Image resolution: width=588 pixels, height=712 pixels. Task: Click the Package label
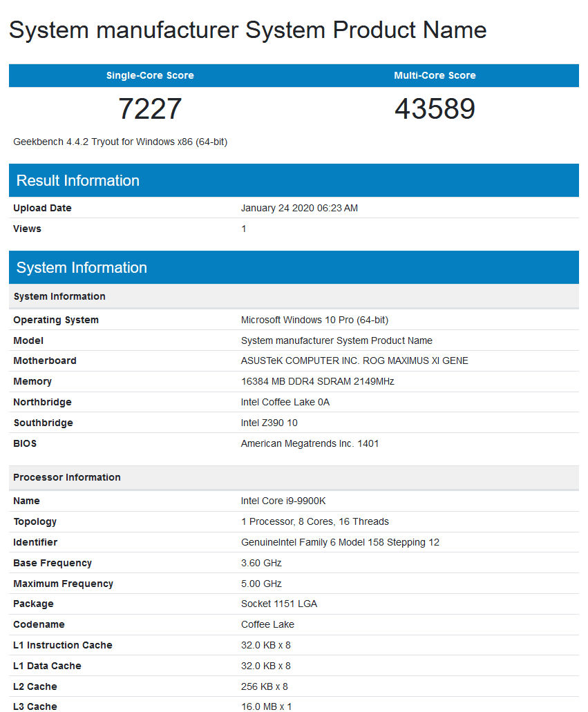pyautogui.click(x=33, y=604)
